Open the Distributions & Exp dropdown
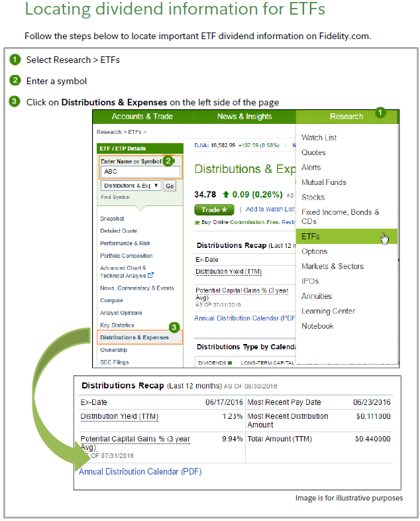Screen dimensions: 420x521 click(131, 186)
